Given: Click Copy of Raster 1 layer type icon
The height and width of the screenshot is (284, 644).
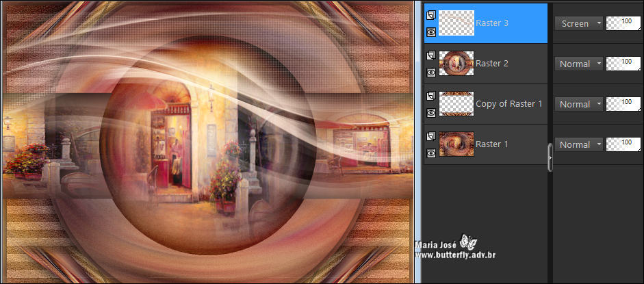Looking at the screenshot, I should (x=431, y=96).
